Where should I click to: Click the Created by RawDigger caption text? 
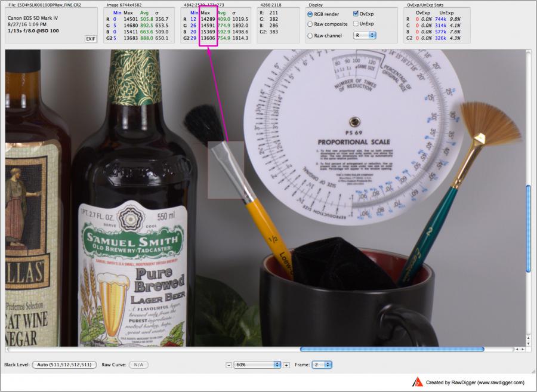click(x=475, y=382)
